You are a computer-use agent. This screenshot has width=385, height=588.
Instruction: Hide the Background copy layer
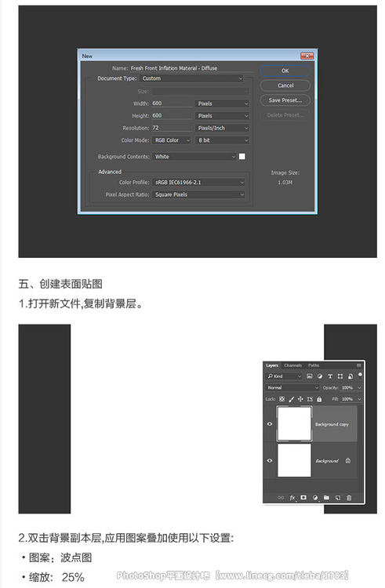270,423
